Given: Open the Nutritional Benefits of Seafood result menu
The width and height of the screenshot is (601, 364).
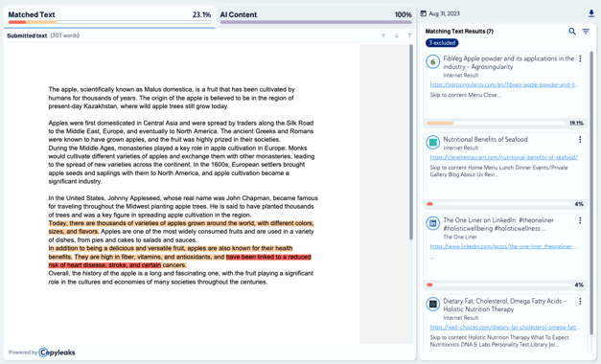Looking at the screenshot, I should [x=580, y=140].
